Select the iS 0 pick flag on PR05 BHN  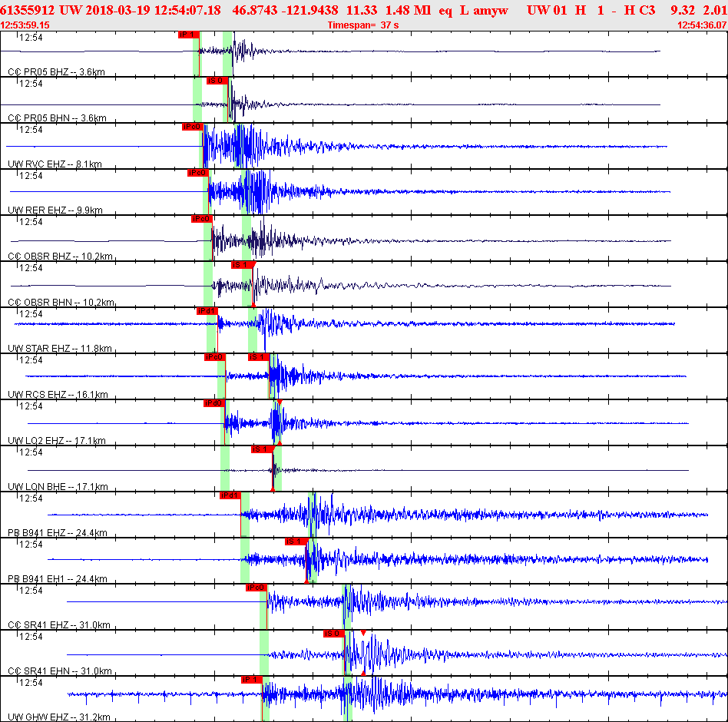pyautogui.click(x=217, y=81)
